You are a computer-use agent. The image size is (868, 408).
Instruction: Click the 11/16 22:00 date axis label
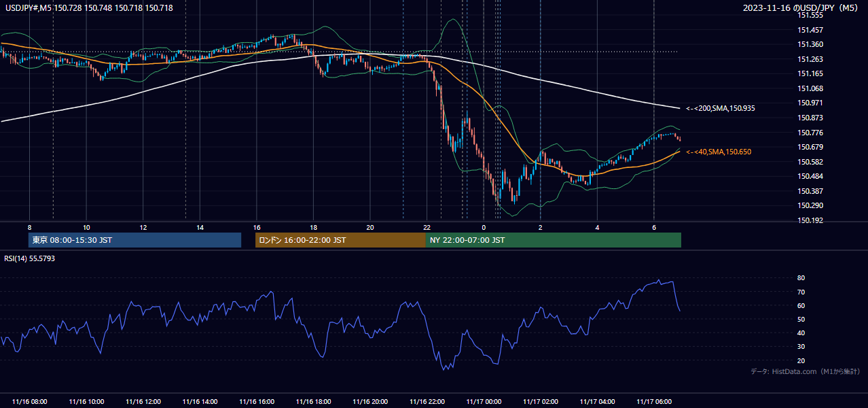tap(427, 401)
